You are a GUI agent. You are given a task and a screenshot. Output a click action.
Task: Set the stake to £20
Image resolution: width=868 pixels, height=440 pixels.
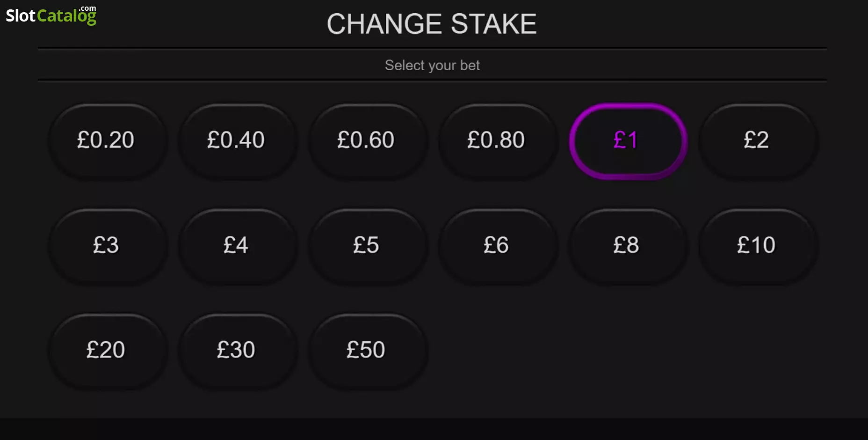[x=106, y=350]
